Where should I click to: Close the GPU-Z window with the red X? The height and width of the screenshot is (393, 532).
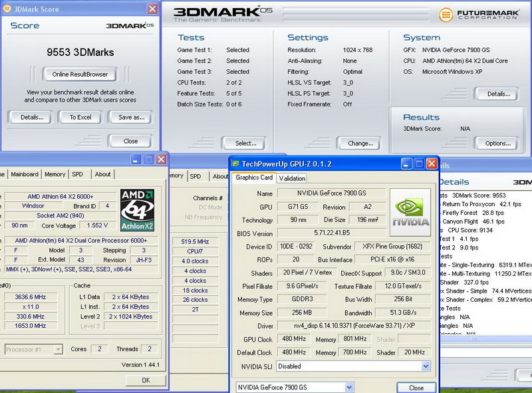[x=432, y=164]
